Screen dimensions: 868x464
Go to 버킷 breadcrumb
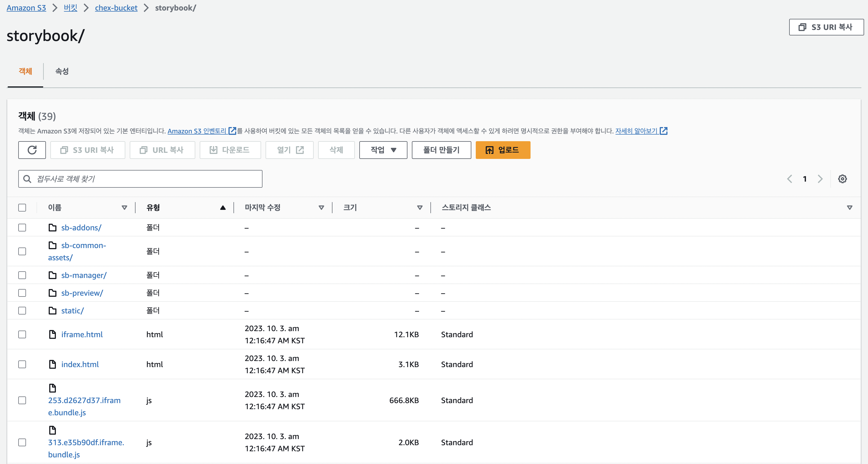pos(71,8)
